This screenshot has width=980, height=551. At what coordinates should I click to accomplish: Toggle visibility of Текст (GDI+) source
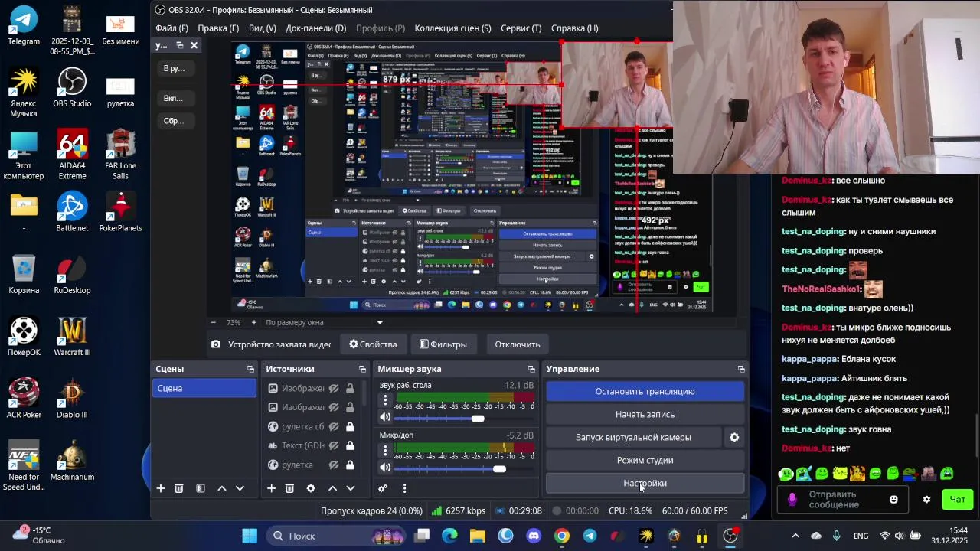click(x=334, y=445)
